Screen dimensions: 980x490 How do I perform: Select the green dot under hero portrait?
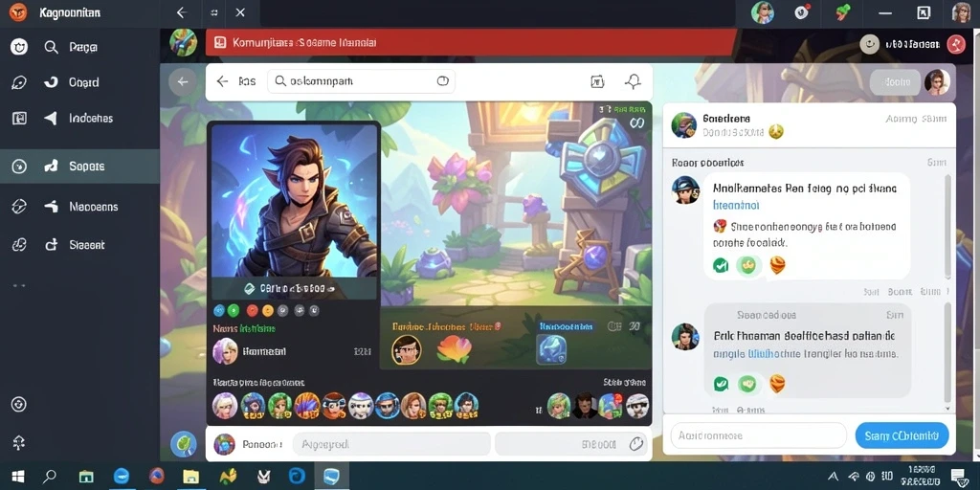[234, 309]
